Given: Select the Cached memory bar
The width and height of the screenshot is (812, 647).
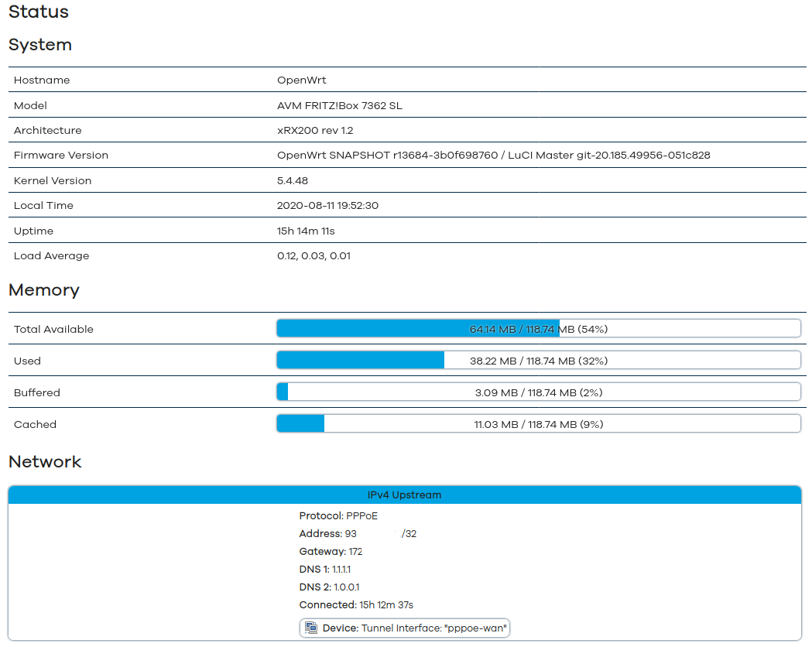Looking at the screenshot, I should point(538,424).
